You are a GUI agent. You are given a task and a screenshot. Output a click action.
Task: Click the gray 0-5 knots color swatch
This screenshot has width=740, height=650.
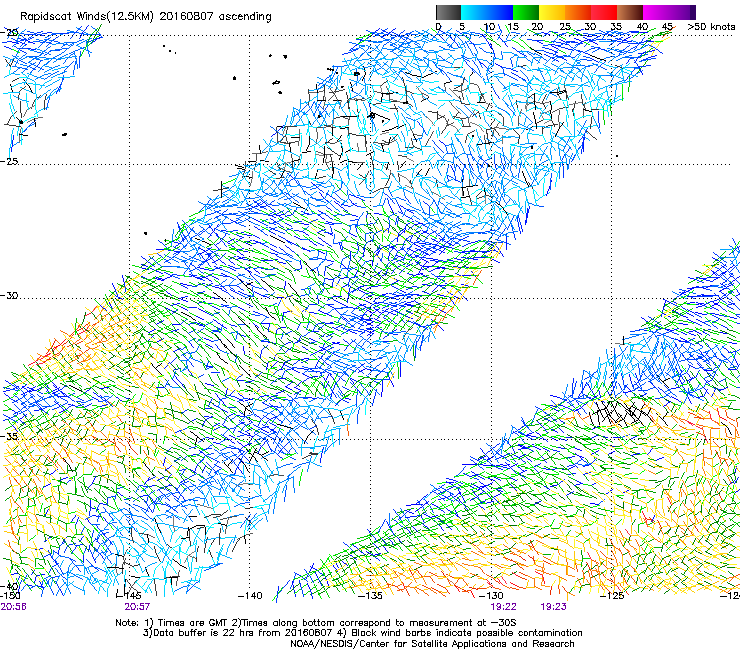point(448,12)
